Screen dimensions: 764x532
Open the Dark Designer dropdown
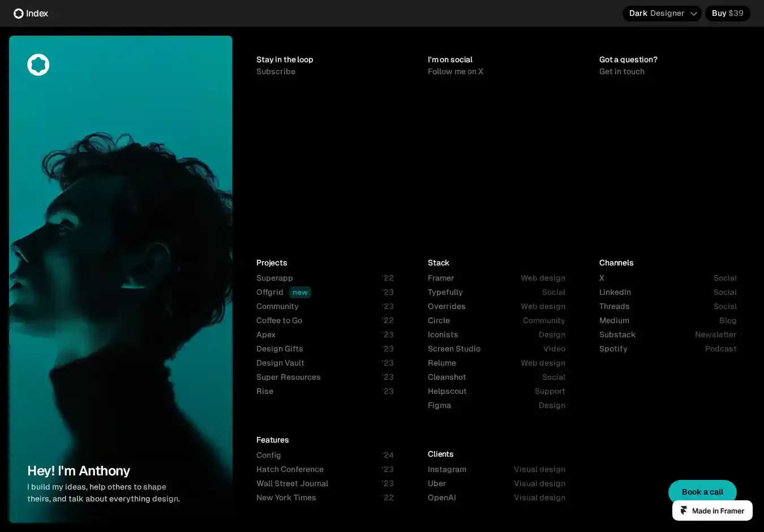662,14
